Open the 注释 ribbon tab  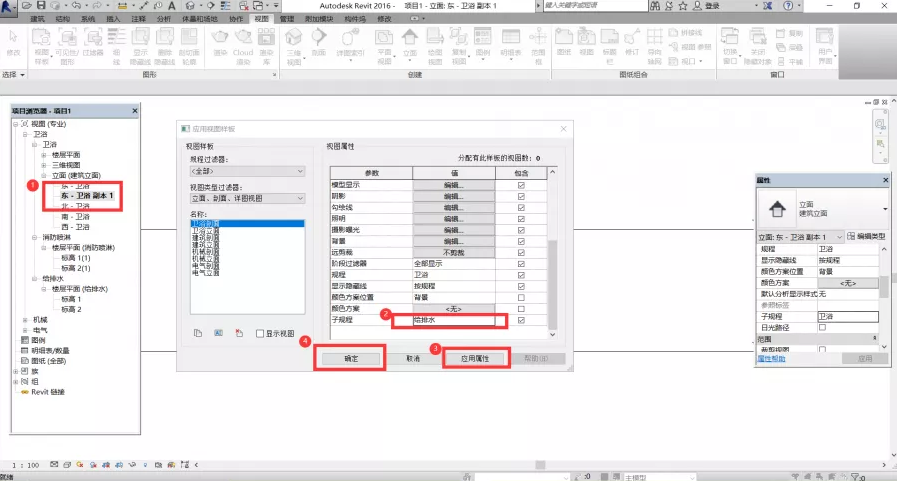click(139, 19)
